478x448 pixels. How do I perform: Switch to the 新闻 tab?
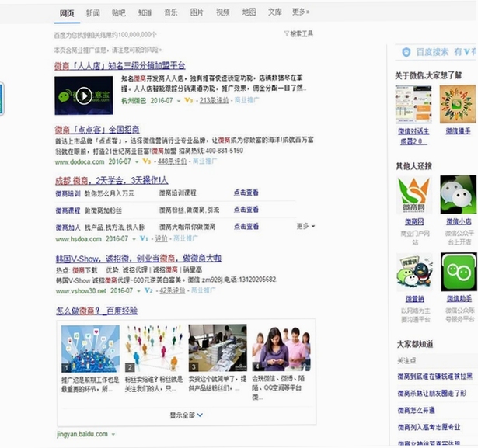(x=92, y=12)
